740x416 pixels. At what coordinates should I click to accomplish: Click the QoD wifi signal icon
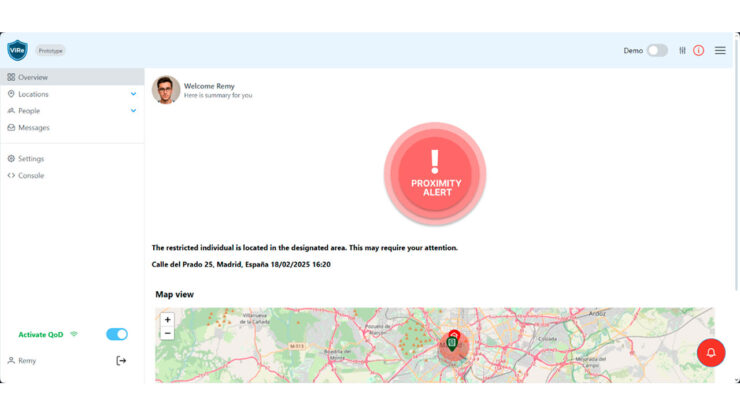[74, 334]
